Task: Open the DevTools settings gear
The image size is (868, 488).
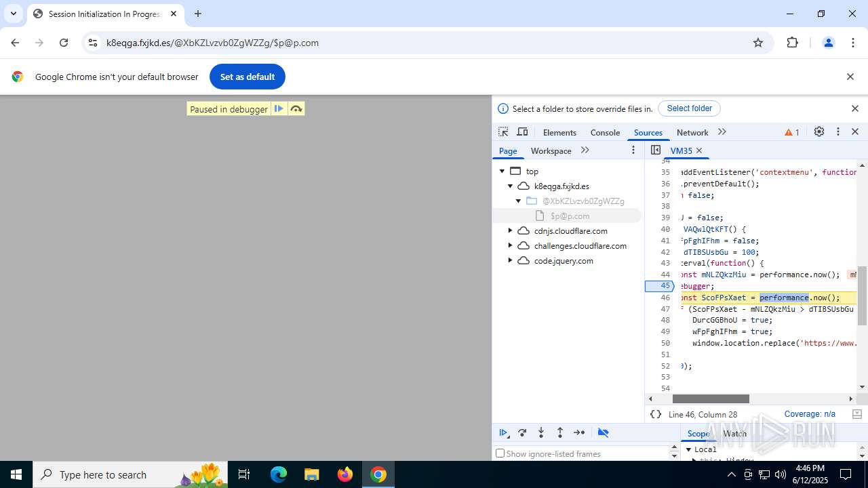Action: 819,131
